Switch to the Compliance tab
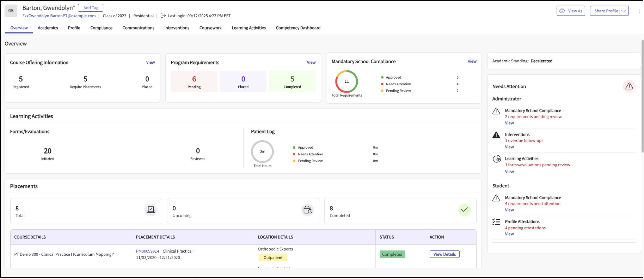The image size is (644, 279). [x=101, y=28]
